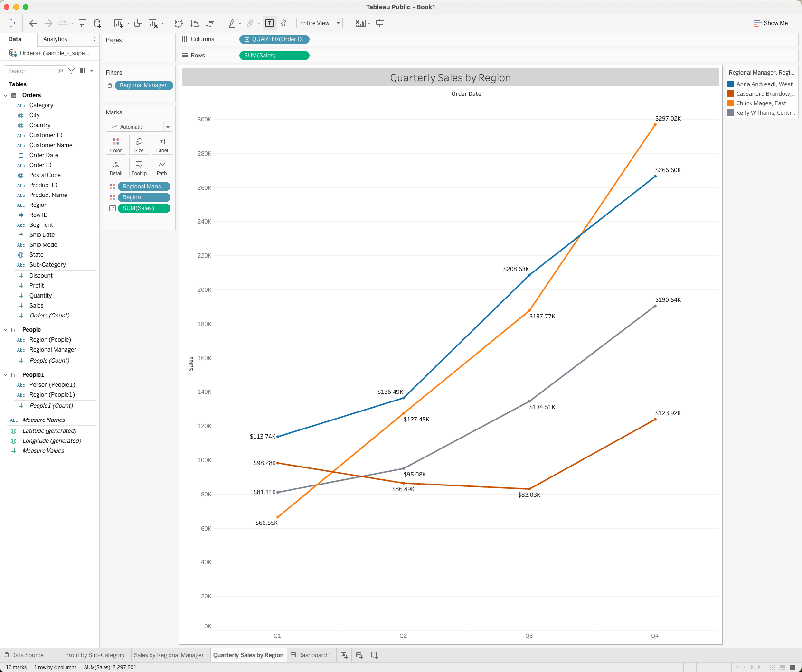Screen dimensions: 802x672
Task: Click the Show Me button
Action: (x=771, y=23)
